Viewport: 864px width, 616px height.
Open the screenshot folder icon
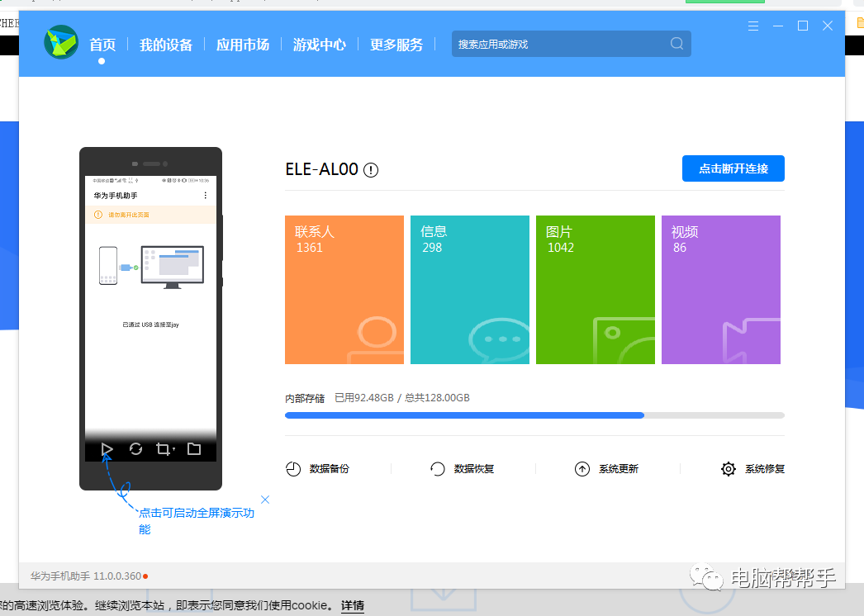click(x=194, y=449)
